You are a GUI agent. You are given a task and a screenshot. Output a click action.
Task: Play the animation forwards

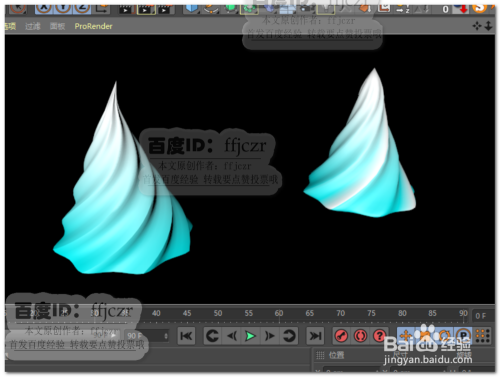pyautogui.click(x=250, y=336)
